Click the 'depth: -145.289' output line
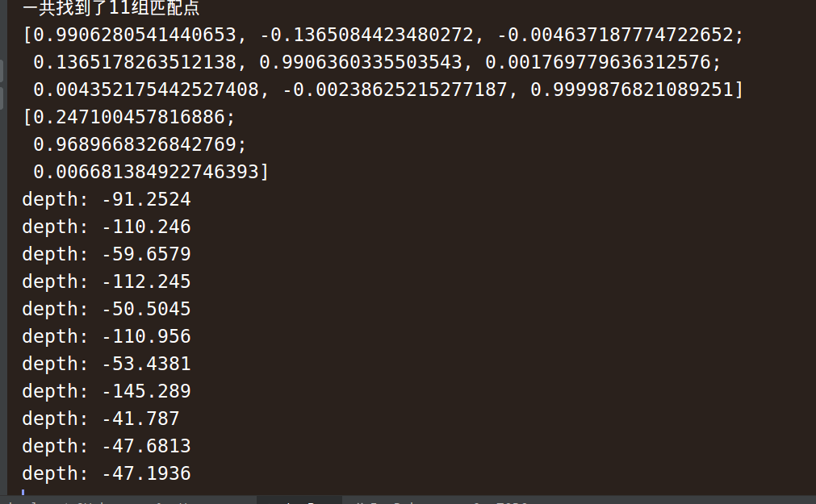The width and height of the screenshot is (816, 504). pyautogui.click(x=107, y=391)
